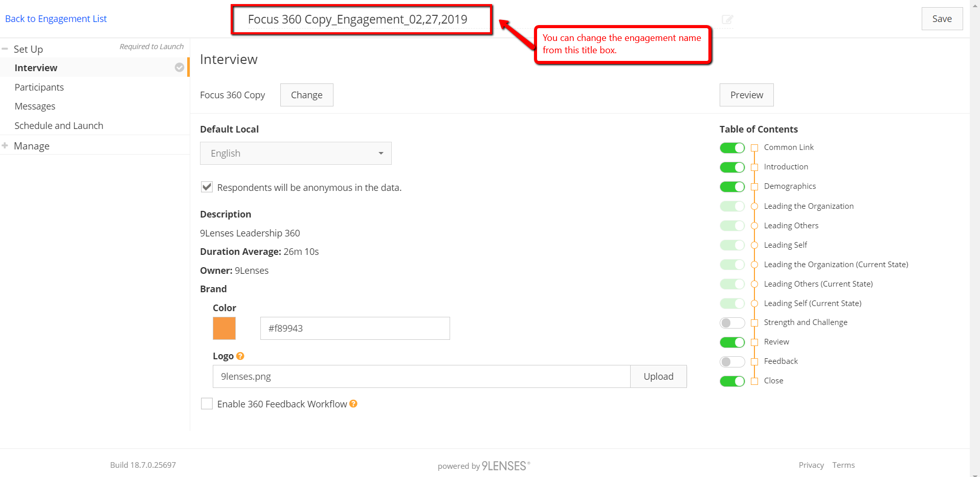
Task: Open the Default Local English dropdown
Action: click(x=296, y=153)
